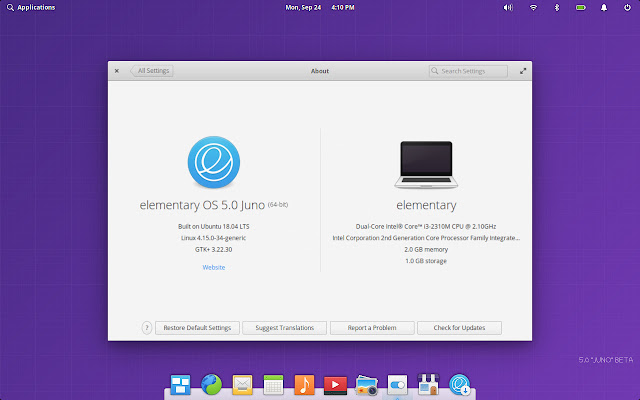Click Report a Problem button

(x=372, y=328)
